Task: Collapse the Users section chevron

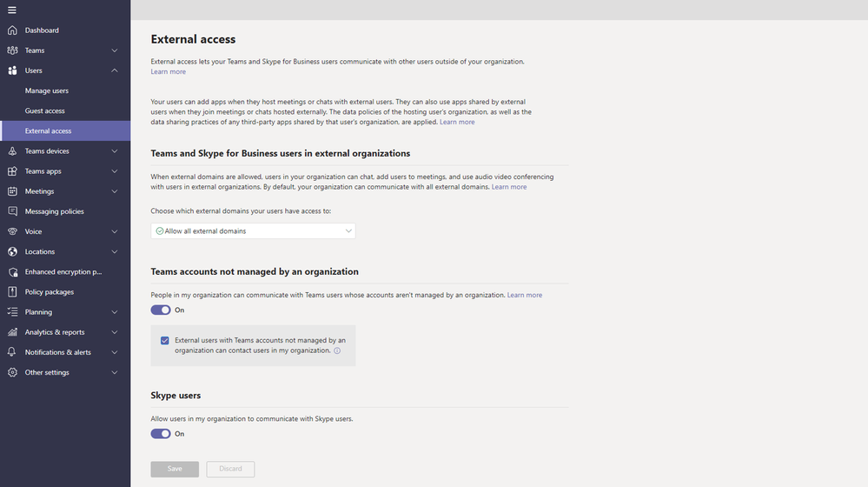Action: click(x=115, y=70)
